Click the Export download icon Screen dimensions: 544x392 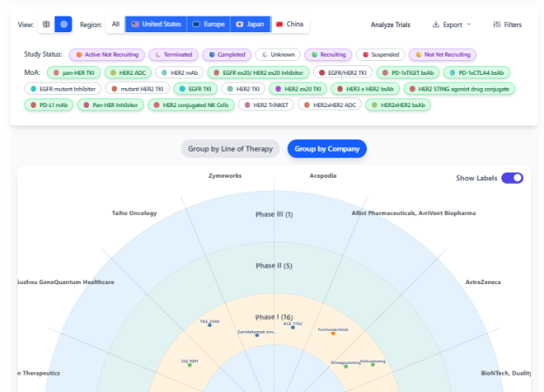click(435, 24)
